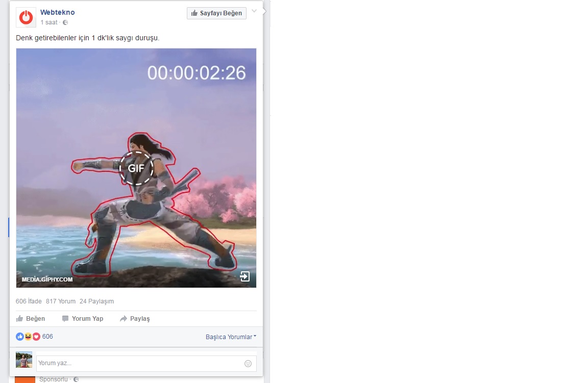Open the Webtekno page logo

pyautogui.click(x=26, y=17)
